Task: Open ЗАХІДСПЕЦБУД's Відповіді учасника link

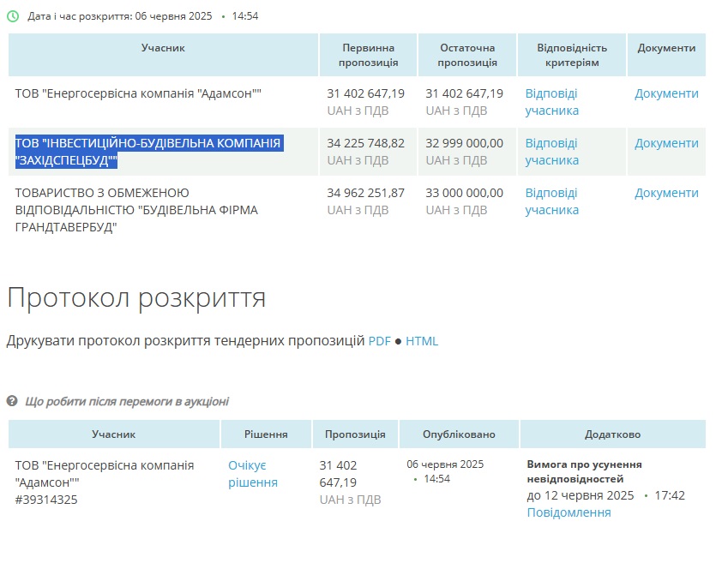Action: pos(551,152)
